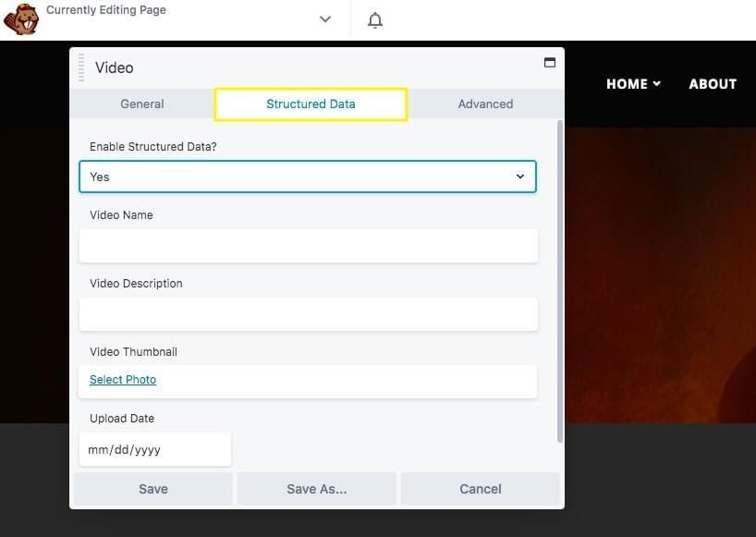The image size is (756, 537).
Task: Expand the top bar chevron menu
Action: pos(324,19)
